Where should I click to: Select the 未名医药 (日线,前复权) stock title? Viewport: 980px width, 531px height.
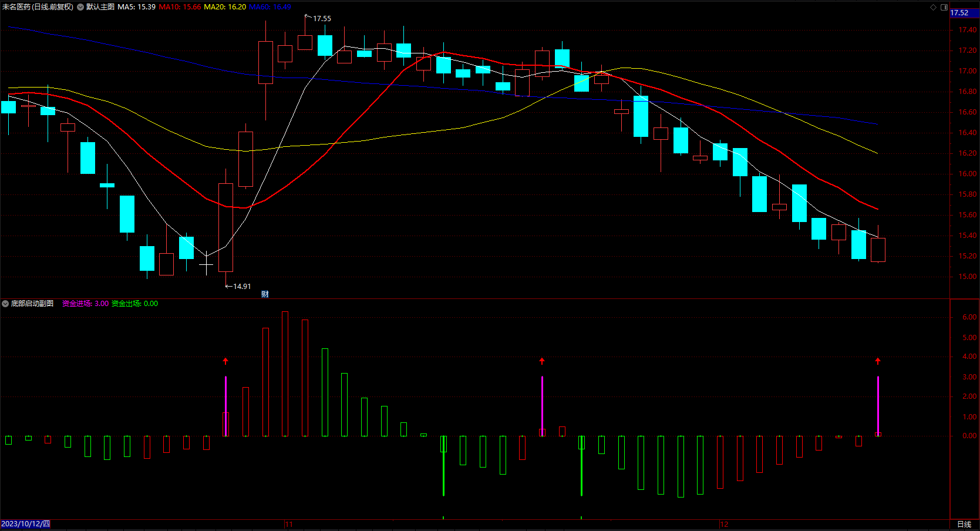(x=38, y=7)
